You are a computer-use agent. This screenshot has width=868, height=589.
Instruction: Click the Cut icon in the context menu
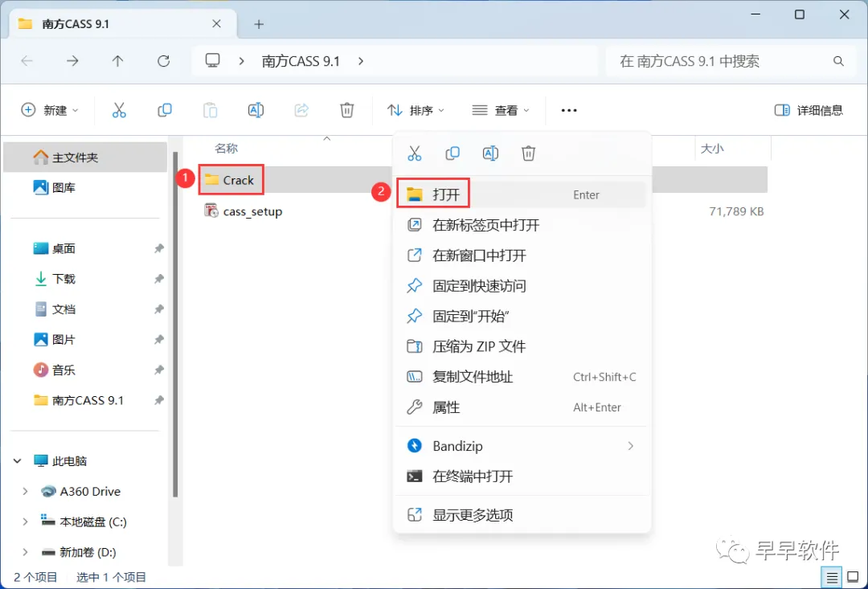click(x=414, y=153)
